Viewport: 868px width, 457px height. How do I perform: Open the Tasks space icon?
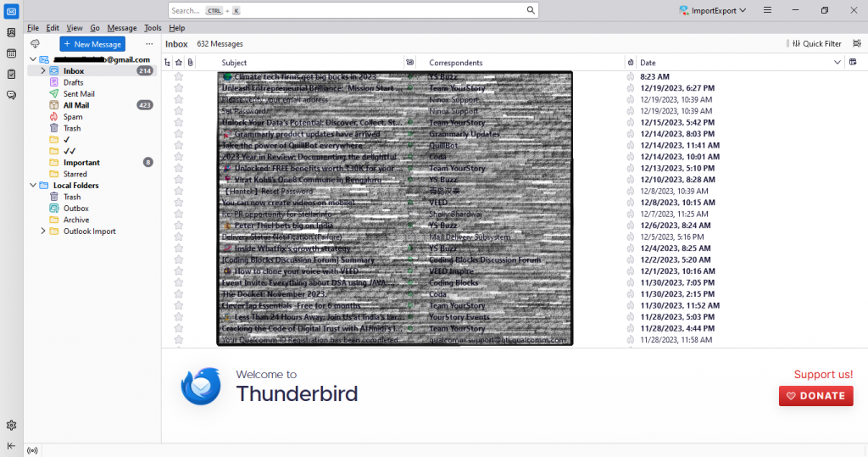[11, 75]
